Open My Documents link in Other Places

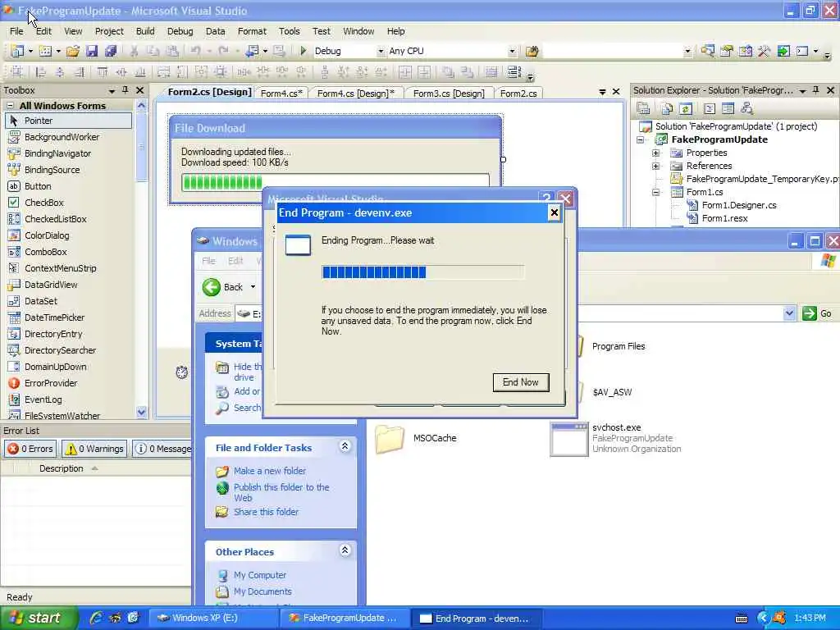click(262, 591)
